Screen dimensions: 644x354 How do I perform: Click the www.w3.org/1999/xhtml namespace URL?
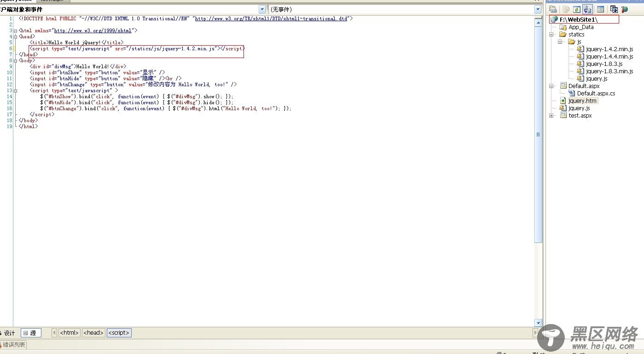tap(93, 30)
